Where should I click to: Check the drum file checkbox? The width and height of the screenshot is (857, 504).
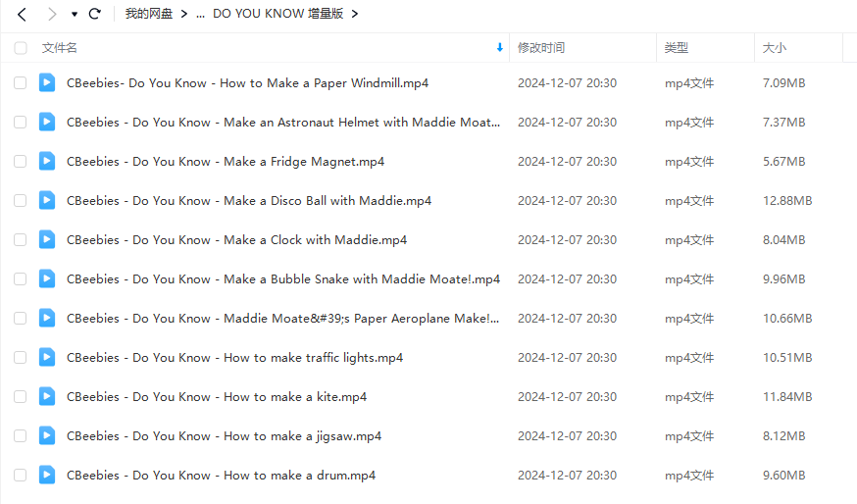point(21,475)
